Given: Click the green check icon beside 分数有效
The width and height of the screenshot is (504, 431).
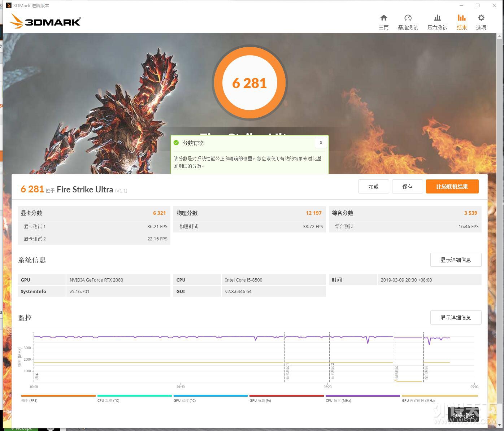Looking at the screenshot, I should [x=176, y=143].
